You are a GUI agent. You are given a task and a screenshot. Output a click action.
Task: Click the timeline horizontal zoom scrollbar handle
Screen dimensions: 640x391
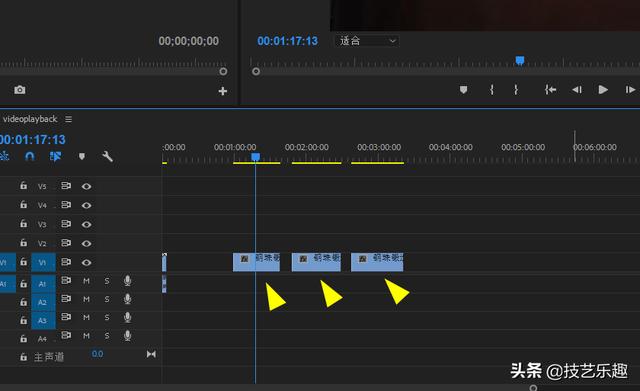click(x=533, y=388)
